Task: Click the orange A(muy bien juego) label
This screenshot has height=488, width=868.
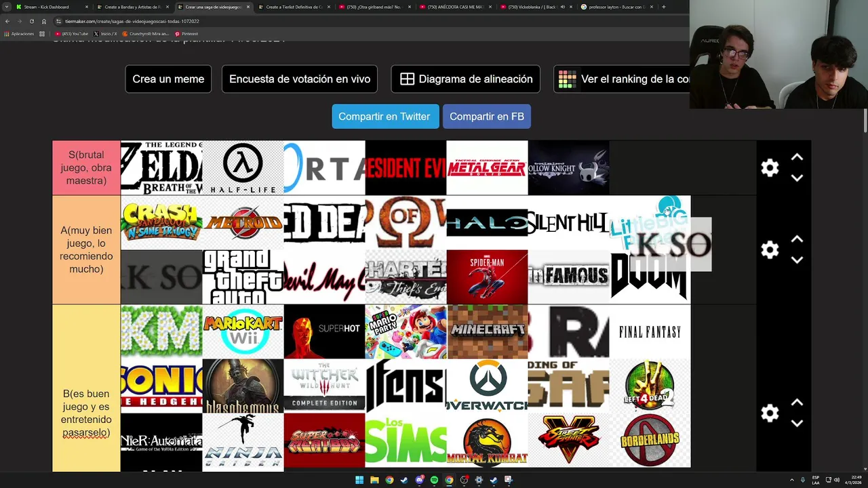Action: (86, 250)
